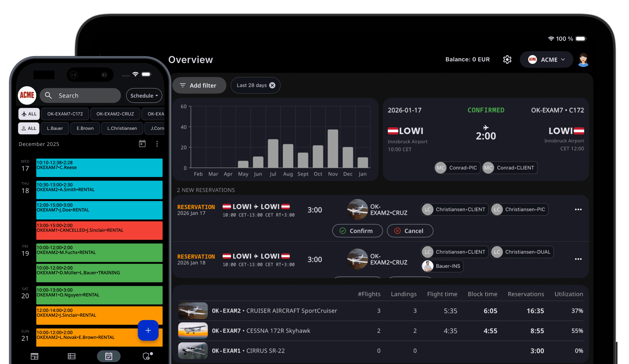Open the first timeline view tab icon
The image size is (629, 364).
34,356
